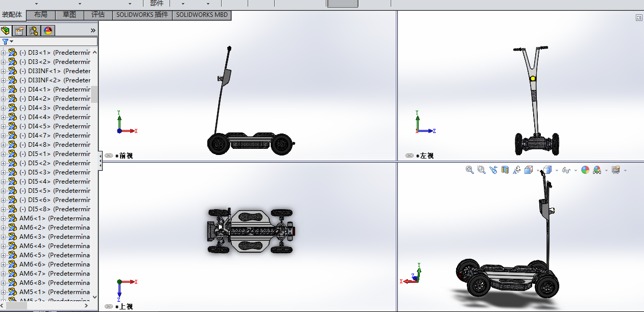Expand the panel tabs chevron (»)
The height and width of the screenshot is (312, 644).
(93, 31)
